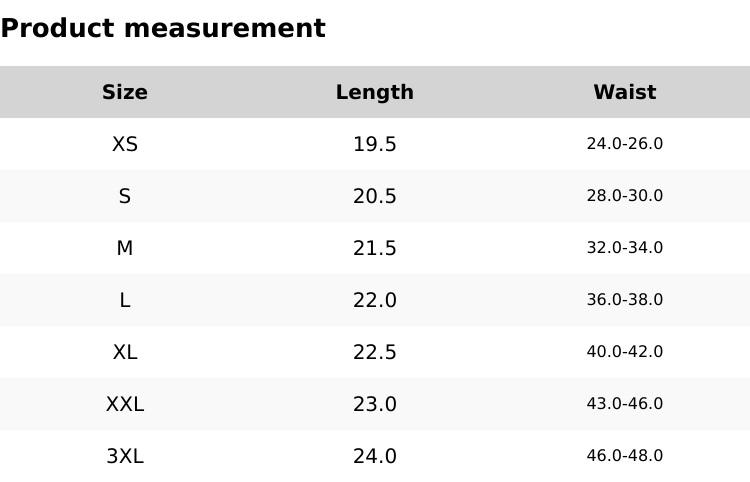The width and height of the screenshot is (750, 482).
Task: Click the XXL size cell
Action: 125,404
